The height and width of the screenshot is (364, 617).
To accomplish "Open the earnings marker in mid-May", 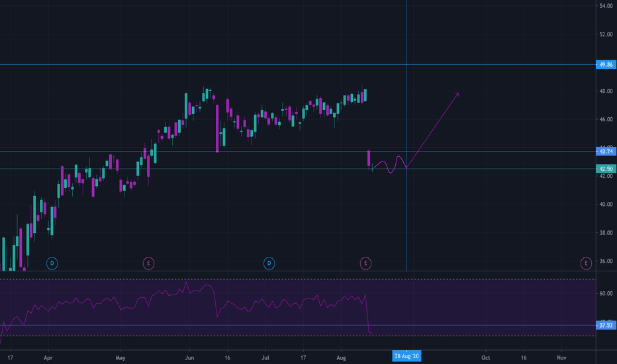I will [148, 263].
